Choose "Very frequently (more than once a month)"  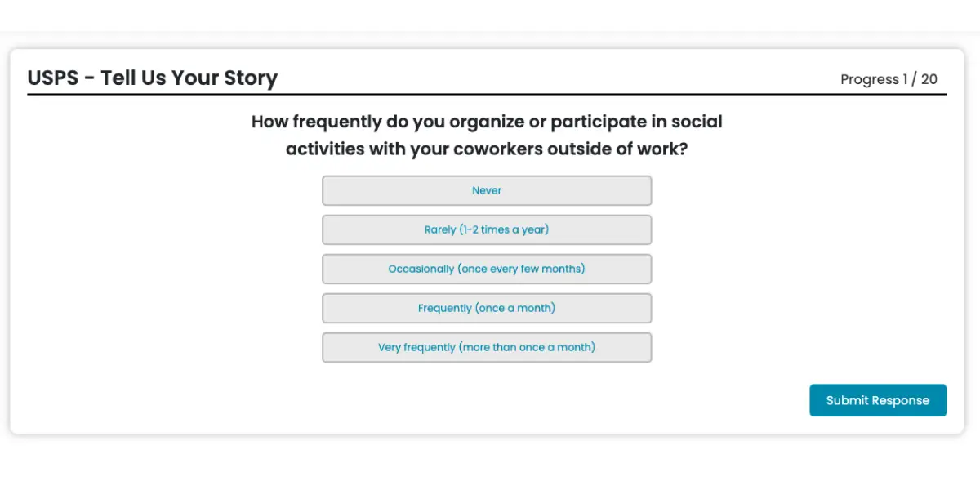coord(487,347)
